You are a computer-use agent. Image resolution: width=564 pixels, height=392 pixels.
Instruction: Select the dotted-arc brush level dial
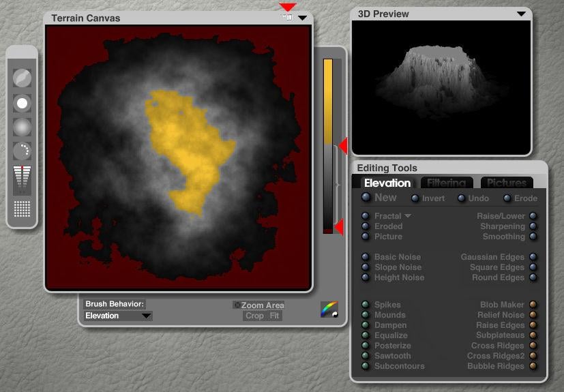(22, 151)
